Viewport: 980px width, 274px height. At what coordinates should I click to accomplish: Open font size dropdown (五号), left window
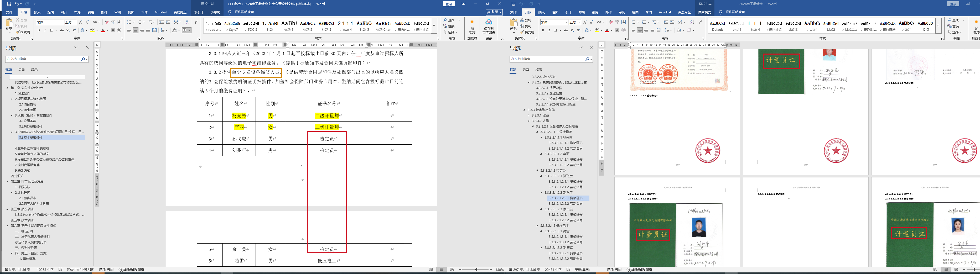(75, 22)
